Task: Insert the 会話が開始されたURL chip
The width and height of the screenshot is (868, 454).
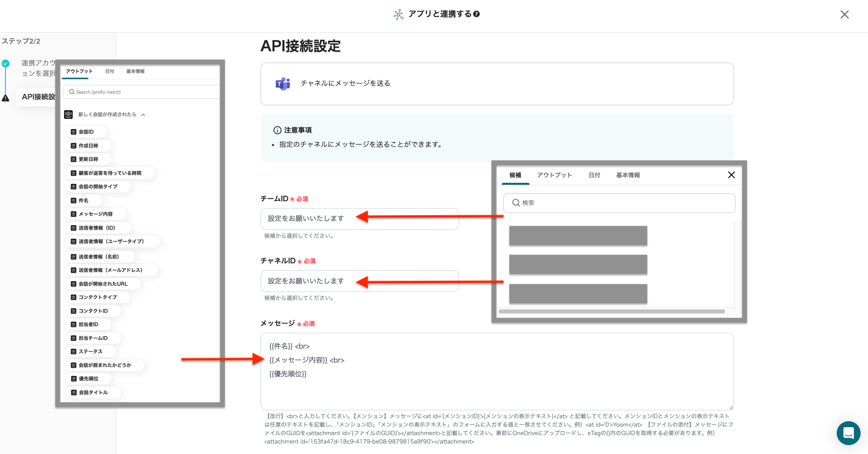Action: tap(103, 284)
